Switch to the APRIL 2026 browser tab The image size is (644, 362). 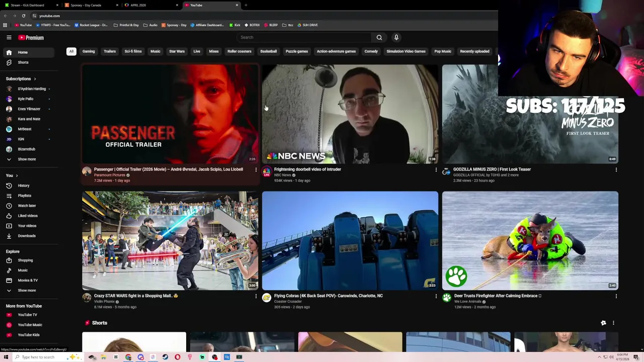click(x=150, y=5)
